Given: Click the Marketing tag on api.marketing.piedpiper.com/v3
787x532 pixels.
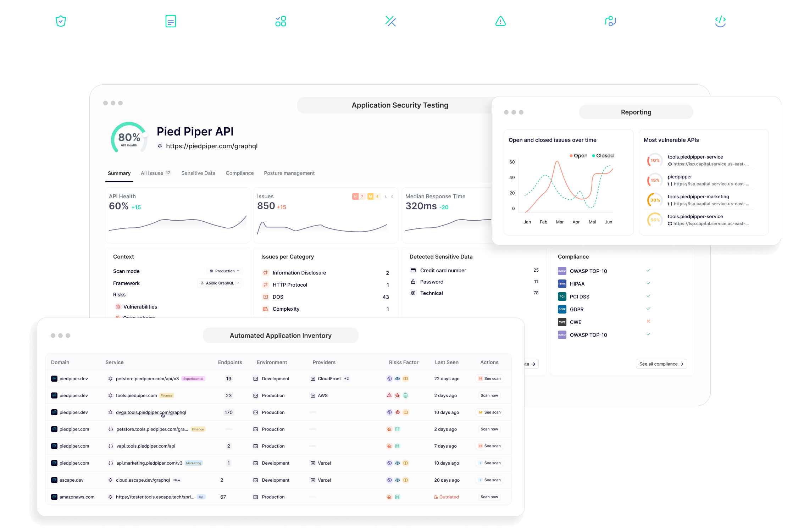Looking at the screenshot, I should pyautogui.click(x=194, y=463).
